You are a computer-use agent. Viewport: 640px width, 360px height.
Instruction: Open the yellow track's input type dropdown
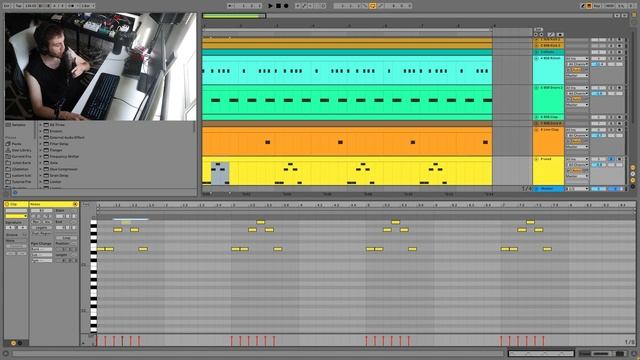click(x=577, y=159)
